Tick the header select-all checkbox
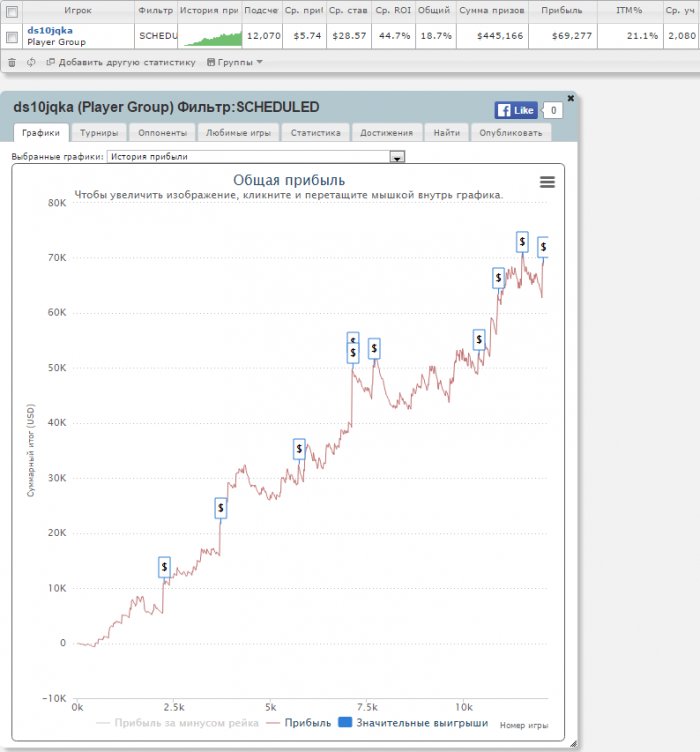The height and width of the screenshot is (752, 700). [12, 12]
